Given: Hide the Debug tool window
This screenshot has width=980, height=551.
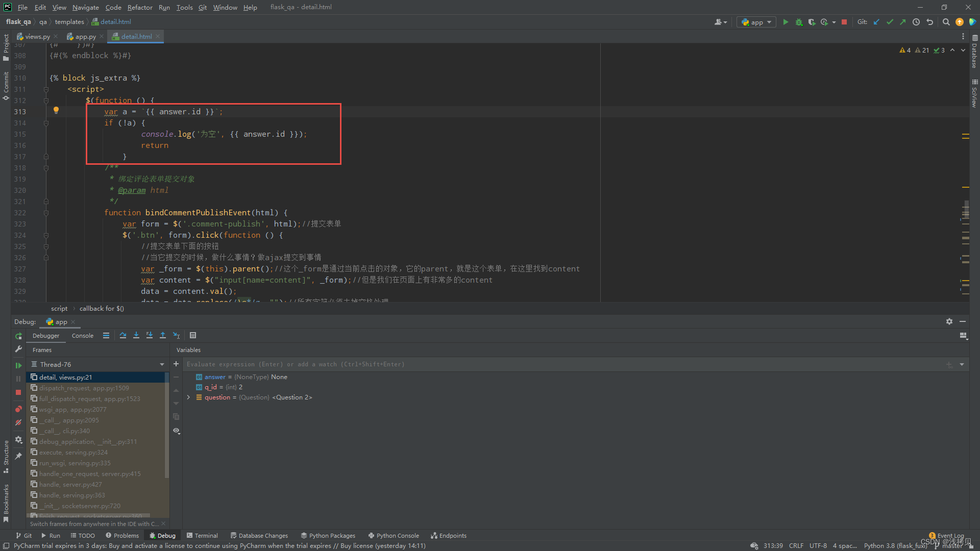Looking at the screenshot, I should tap(963, 321).
